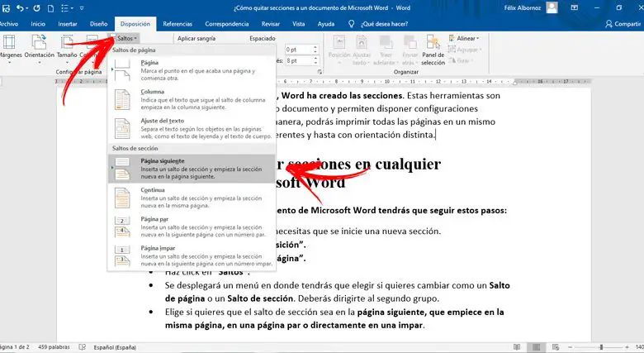Click the zoom in plus button

pyautogui.click(x=627, y=347)
